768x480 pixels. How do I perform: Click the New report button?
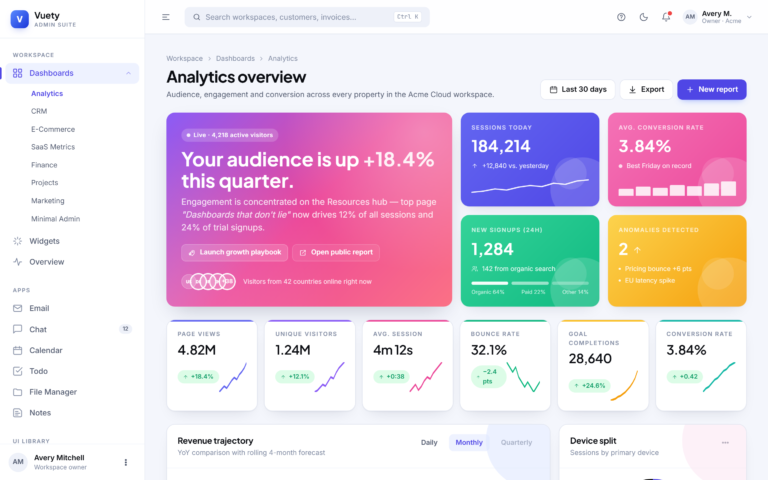pyautogui.click(x=712, y=90)
